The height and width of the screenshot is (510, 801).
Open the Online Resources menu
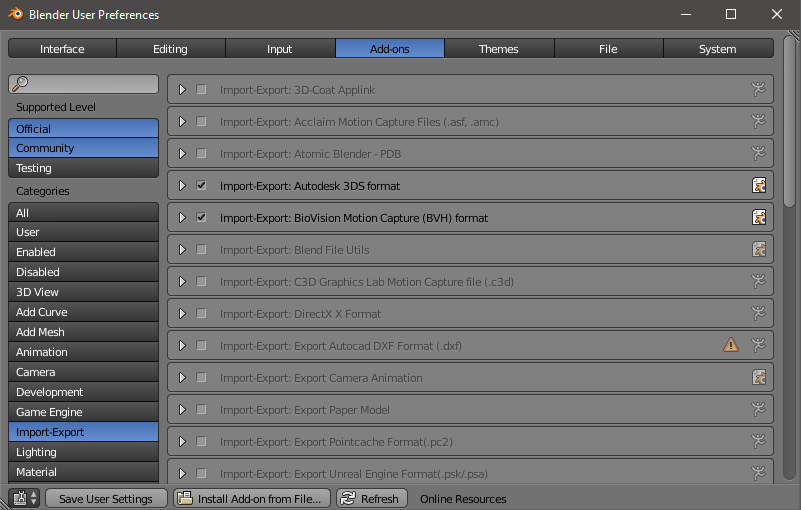point(463,498)
